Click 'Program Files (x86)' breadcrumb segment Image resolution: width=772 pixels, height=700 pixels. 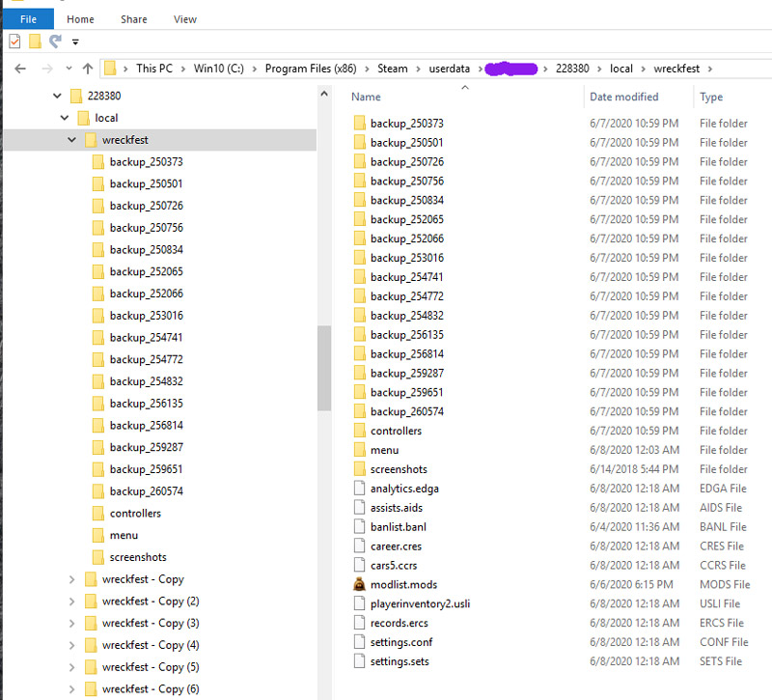(311, 69)
